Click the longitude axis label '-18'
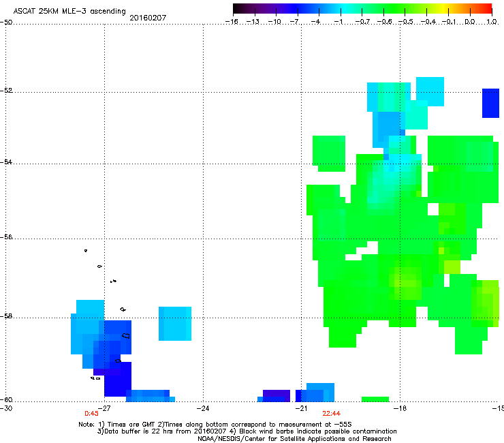 (400, 408)
